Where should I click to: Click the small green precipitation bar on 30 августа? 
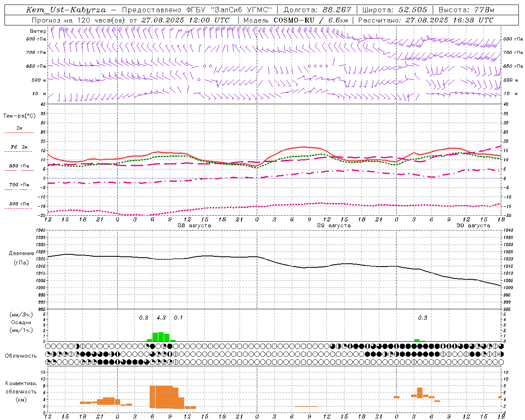pos(417,340)
